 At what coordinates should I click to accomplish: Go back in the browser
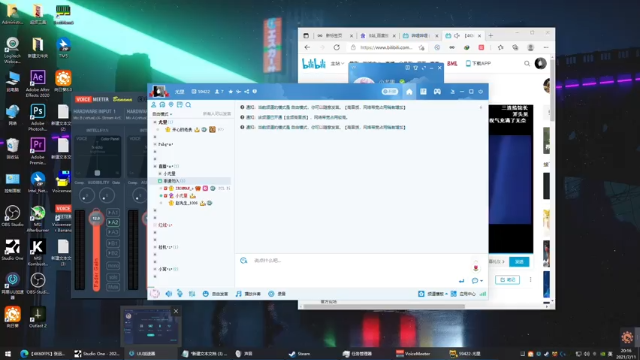pyautogui.click(x=307, y=47)
